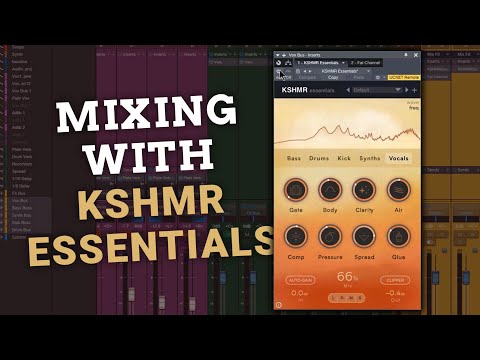Select the S channel mode
Screen dimensions: 480x360
click(x=360, y=298)
